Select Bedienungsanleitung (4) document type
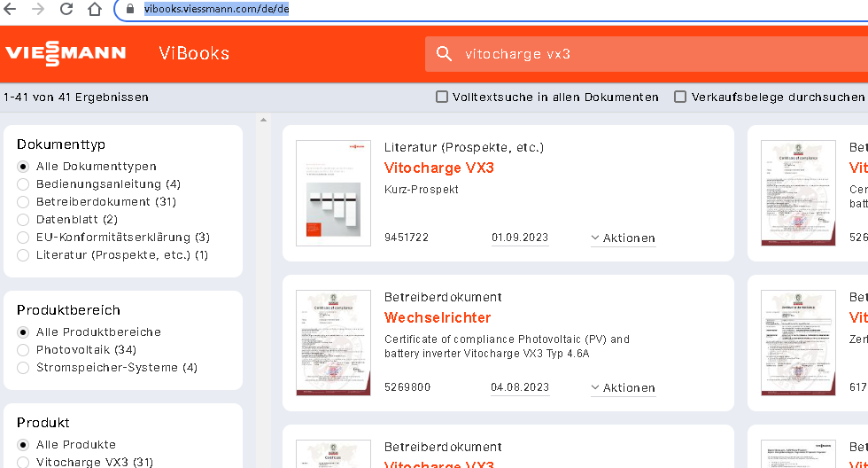 point(23,184)
